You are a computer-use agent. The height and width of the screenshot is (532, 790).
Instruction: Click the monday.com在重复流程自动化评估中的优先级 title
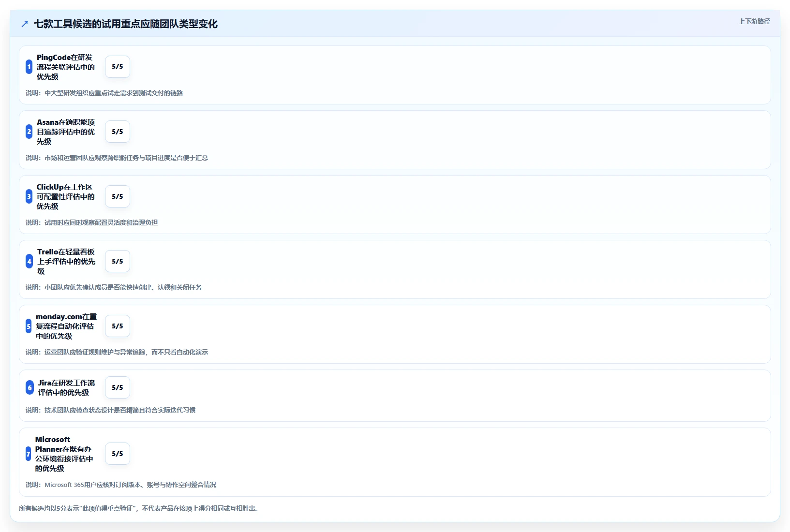tap(66, 326)
